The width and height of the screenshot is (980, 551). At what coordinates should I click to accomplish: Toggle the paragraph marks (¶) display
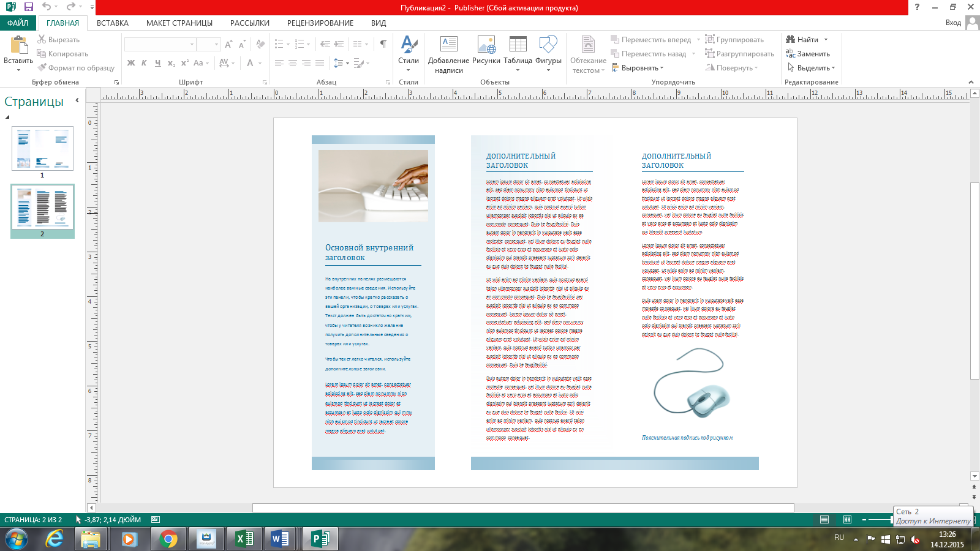tap(383, 44)
